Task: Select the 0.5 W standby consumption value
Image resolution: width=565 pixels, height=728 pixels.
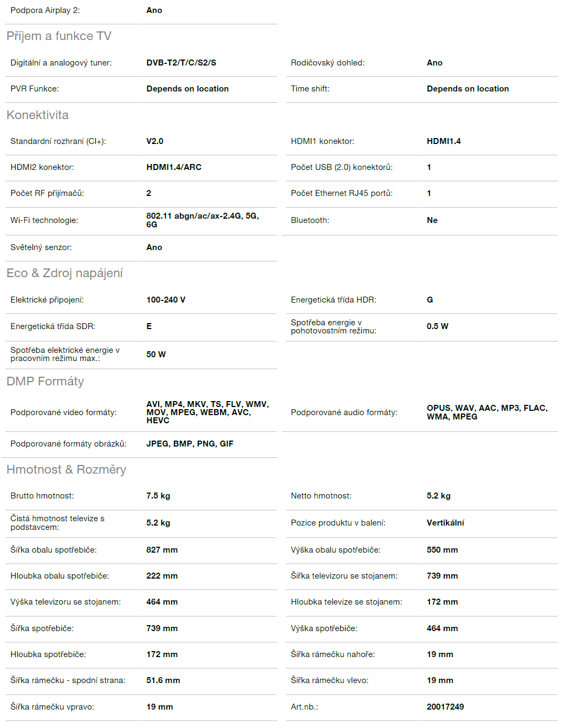Action: coord(437,326)
